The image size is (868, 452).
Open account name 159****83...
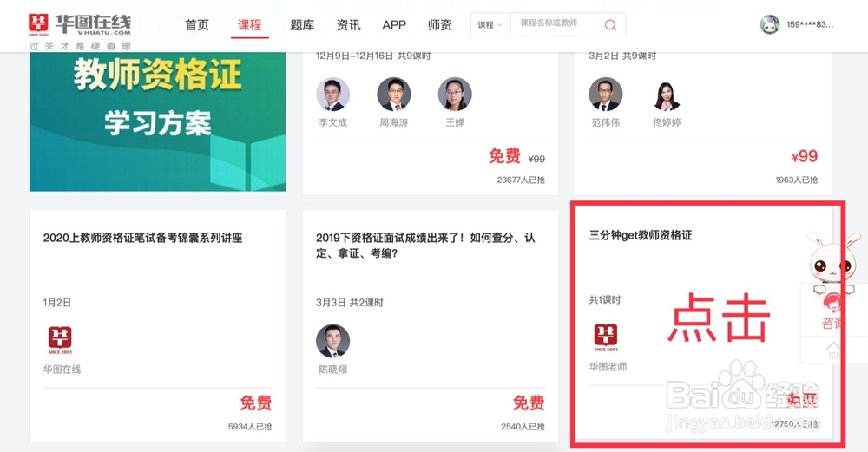click(809, 24)
